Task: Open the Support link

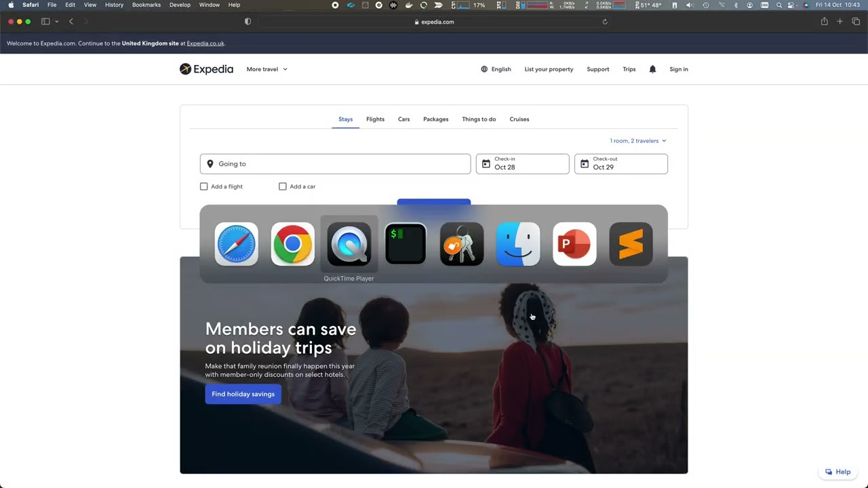Action: coord(598,69)
